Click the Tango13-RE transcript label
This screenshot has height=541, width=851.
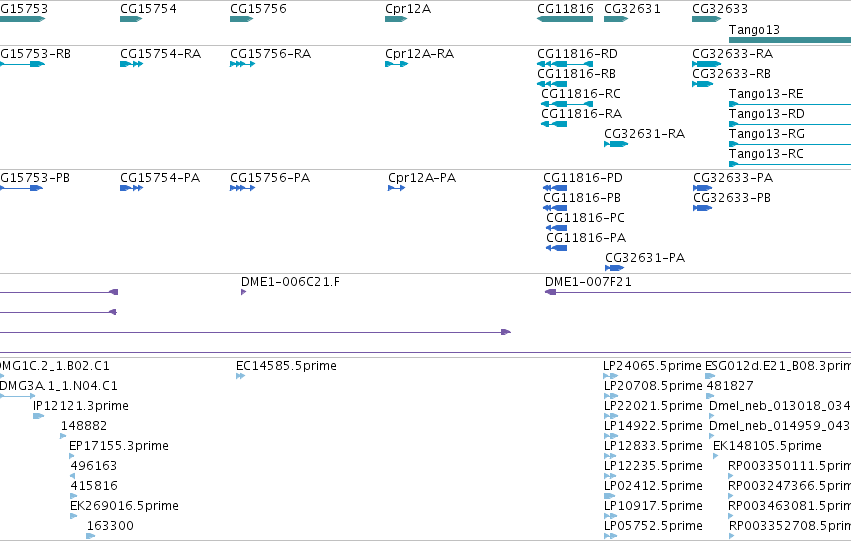766,94
